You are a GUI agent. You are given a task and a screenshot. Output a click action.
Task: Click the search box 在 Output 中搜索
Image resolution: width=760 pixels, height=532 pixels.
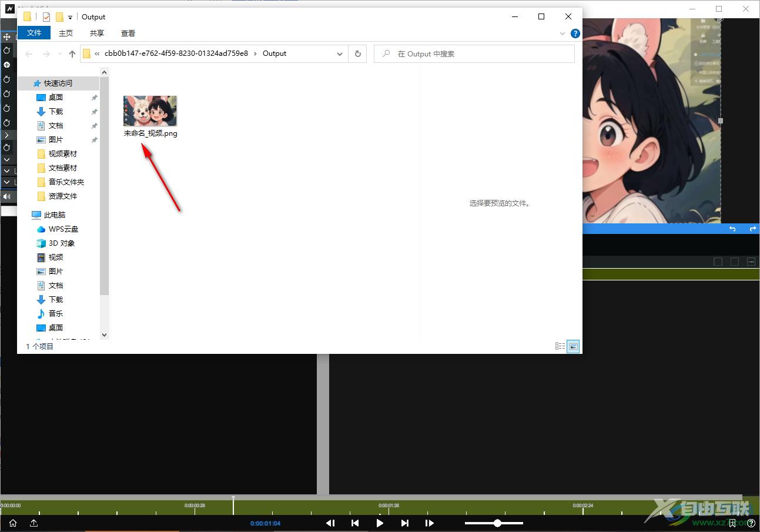click(x=474, y=53)
